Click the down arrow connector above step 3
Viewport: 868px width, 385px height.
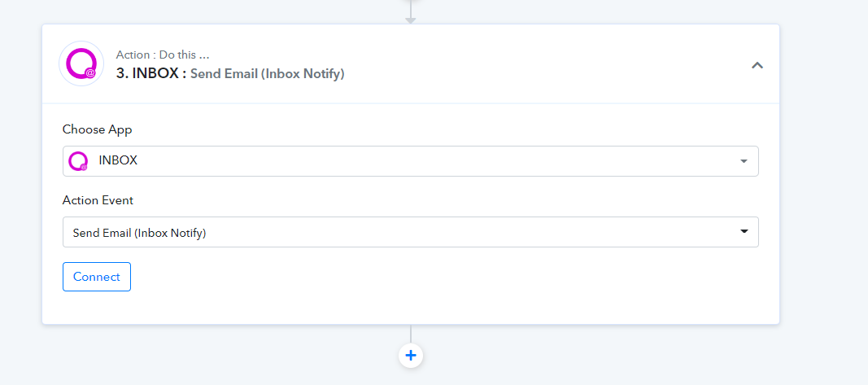click(411, 18)
